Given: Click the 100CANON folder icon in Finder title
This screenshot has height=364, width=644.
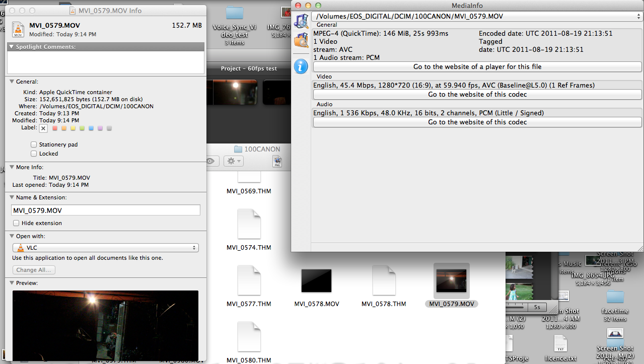Looking at the screenshot, I should pos(238,149).
